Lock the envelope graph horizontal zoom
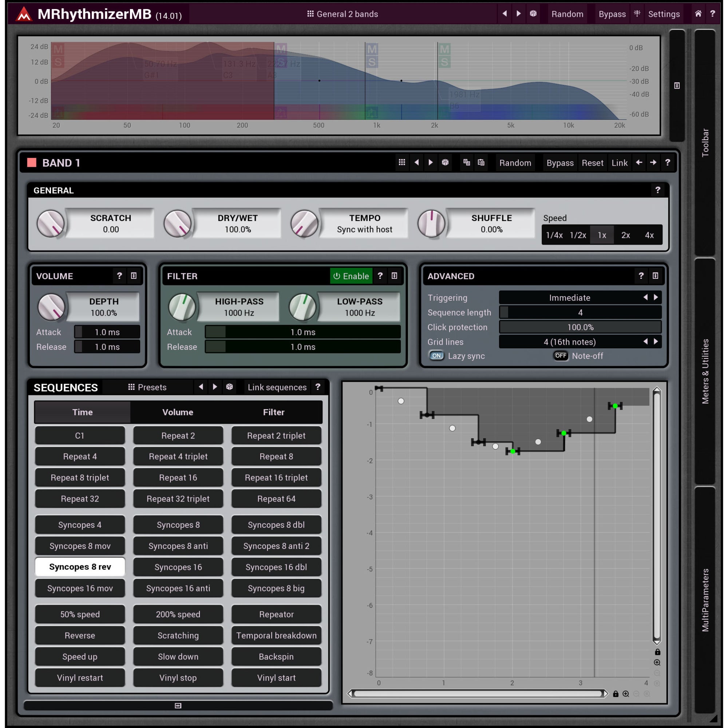The image size is (728, 728). click(616, 694)
